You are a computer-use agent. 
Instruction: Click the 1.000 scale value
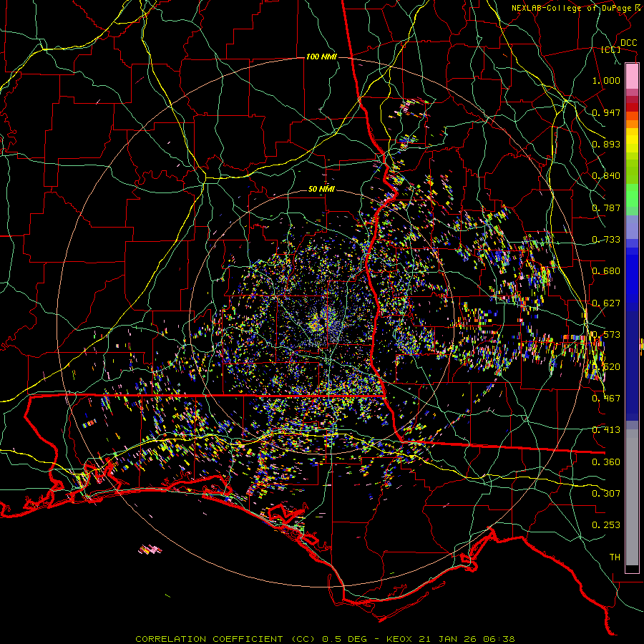tap(606, 80)
